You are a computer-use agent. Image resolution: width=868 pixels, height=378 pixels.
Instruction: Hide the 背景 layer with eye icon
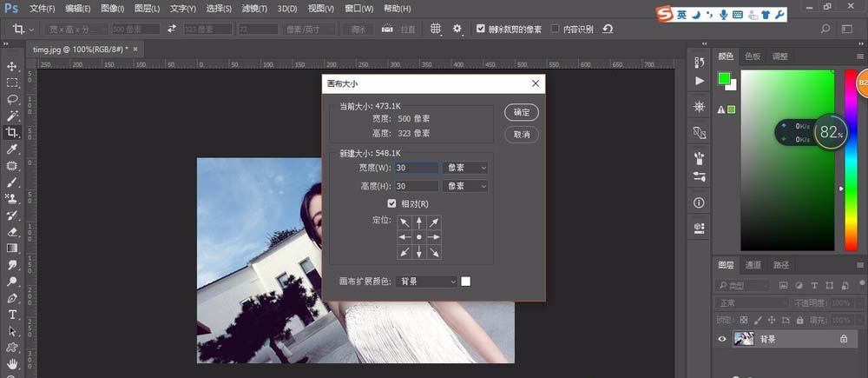pos(721,340)
